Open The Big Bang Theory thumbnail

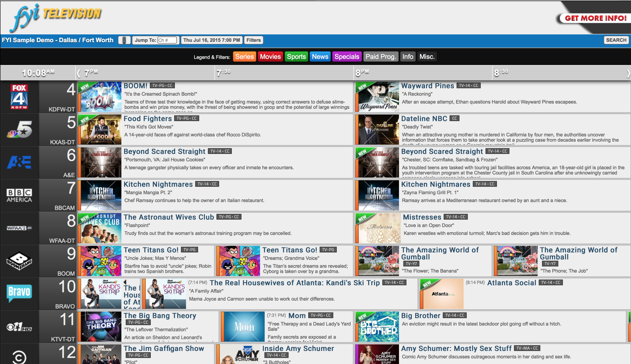(x=101, y=327)
